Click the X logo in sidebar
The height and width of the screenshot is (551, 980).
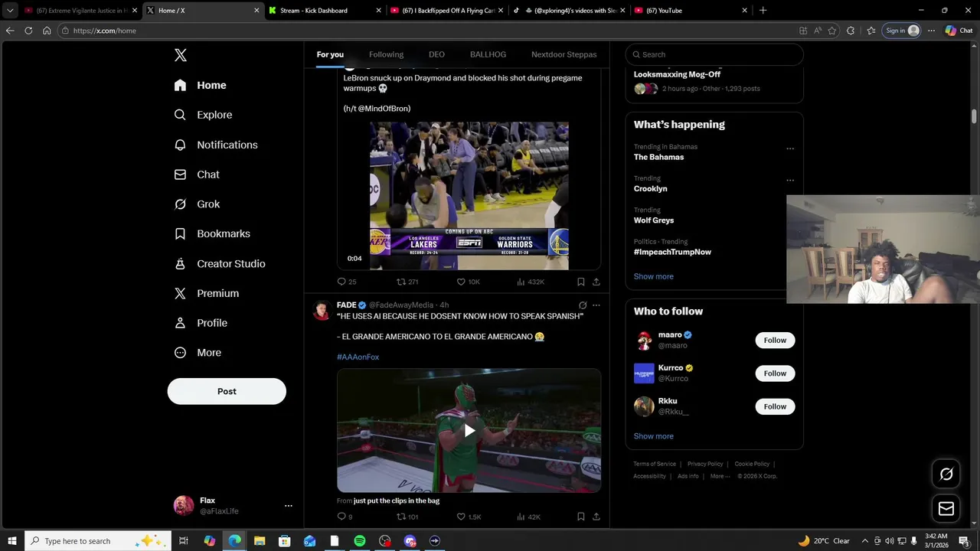coord(180,55)
